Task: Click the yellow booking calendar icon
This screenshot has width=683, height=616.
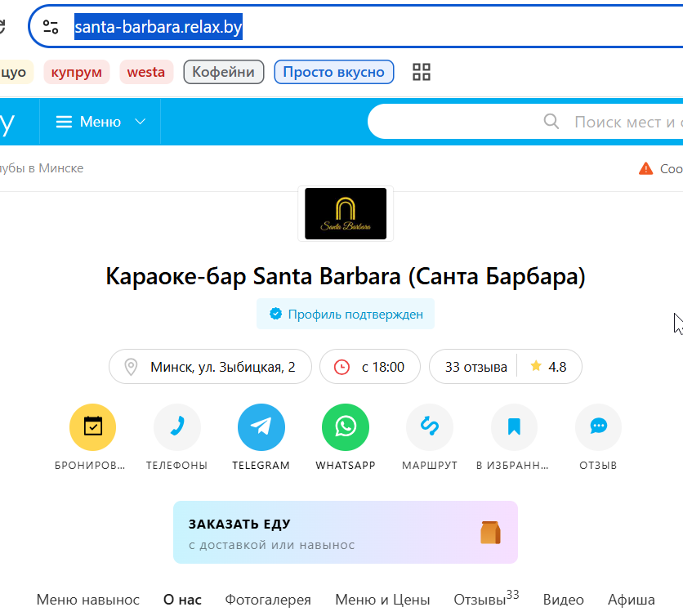Action: [x=93, y=427]
